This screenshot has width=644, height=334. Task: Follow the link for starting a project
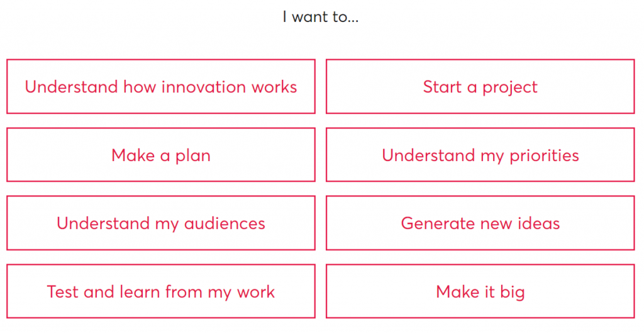tap(480, 86)
